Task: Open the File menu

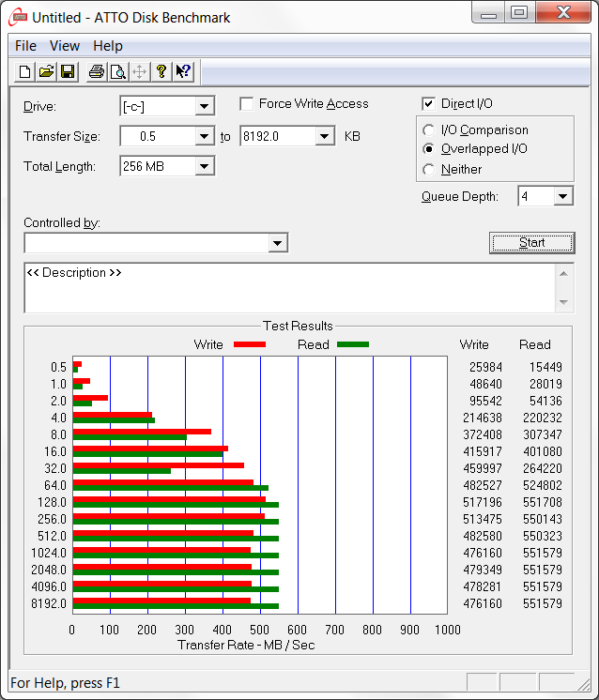Action: pyautogui.click(x=25, y=46)
